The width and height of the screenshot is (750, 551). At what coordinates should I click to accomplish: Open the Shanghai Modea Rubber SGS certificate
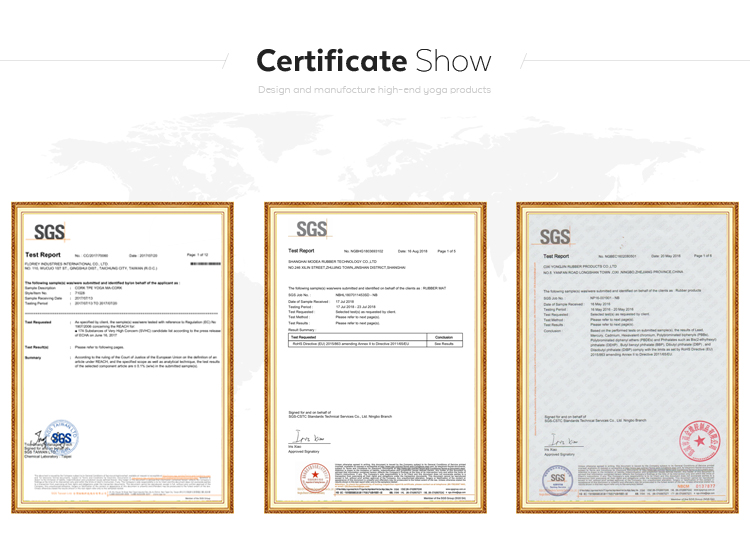tap(375, 358)
